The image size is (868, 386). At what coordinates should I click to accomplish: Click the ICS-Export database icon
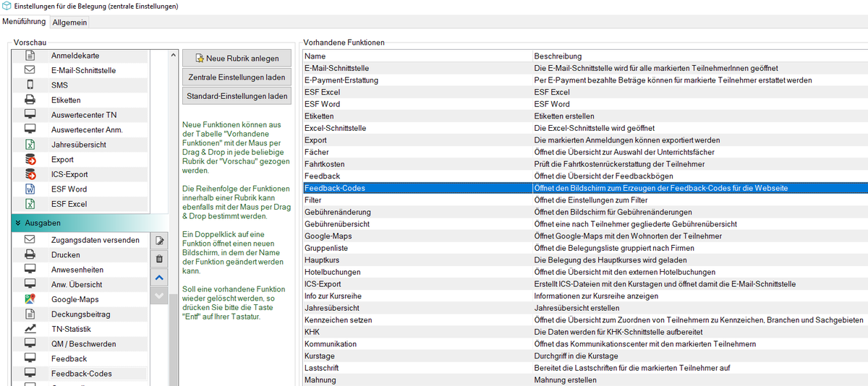[30, 174]
